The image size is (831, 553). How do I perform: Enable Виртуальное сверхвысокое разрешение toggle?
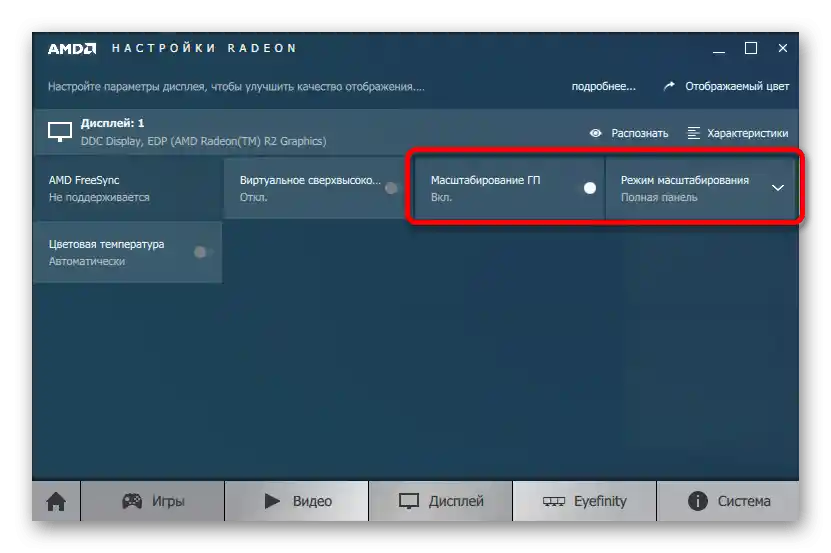[x=392, y=188]
